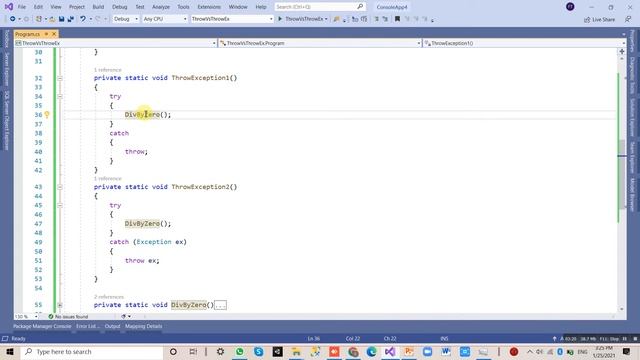640x360 pixels.
Task: Click the Visual Studio logo icon
Action: click(9, 7)
